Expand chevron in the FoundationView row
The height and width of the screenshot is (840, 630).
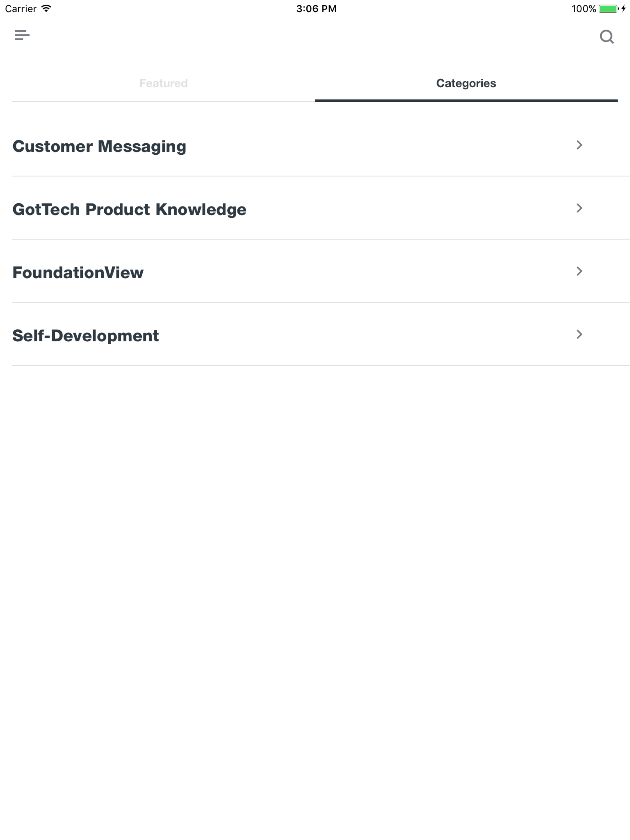click(x=579, y=271)
